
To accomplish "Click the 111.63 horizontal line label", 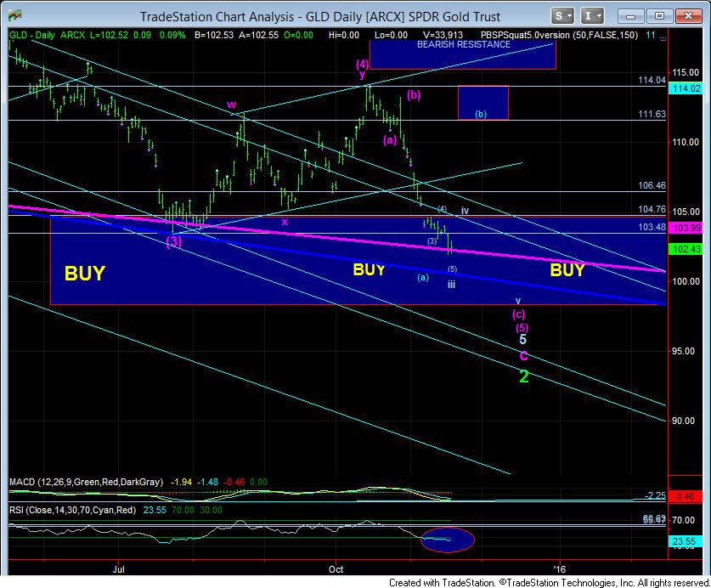I will [x=652, y=115].
